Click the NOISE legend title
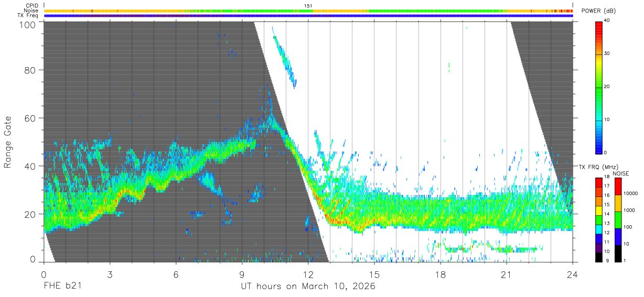The width and height of the screenshot is (644, 297). (621, 173)
